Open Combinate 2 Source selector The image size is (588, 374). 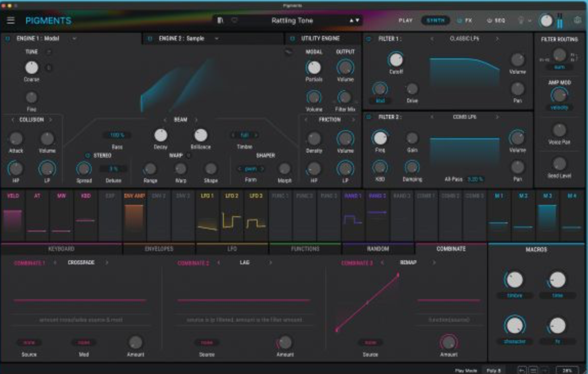[x=206, y=342]
